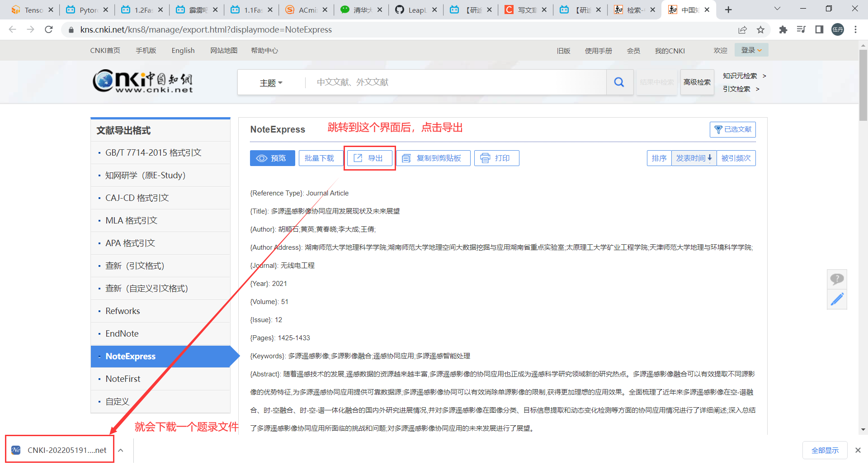This screenshot has width=868, height=466.
Task: Open the browser extensions puzzle icon
Action: [x=783, y=29]
